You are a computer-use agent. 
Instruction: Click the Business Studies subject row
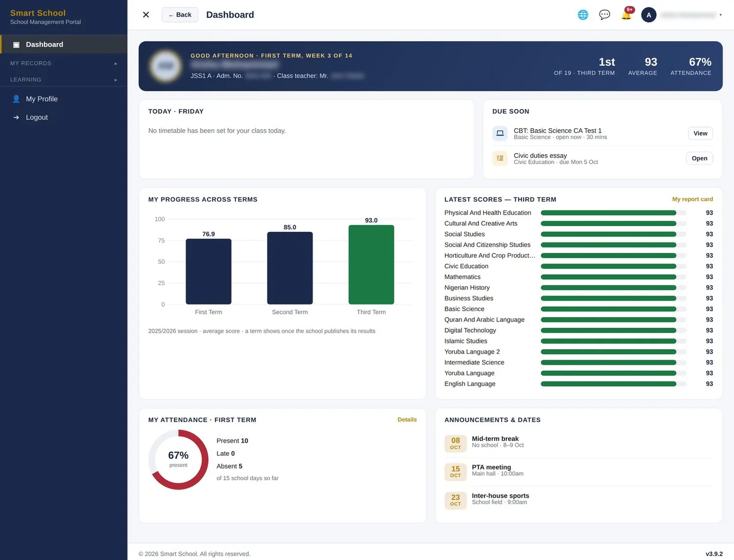578,298
